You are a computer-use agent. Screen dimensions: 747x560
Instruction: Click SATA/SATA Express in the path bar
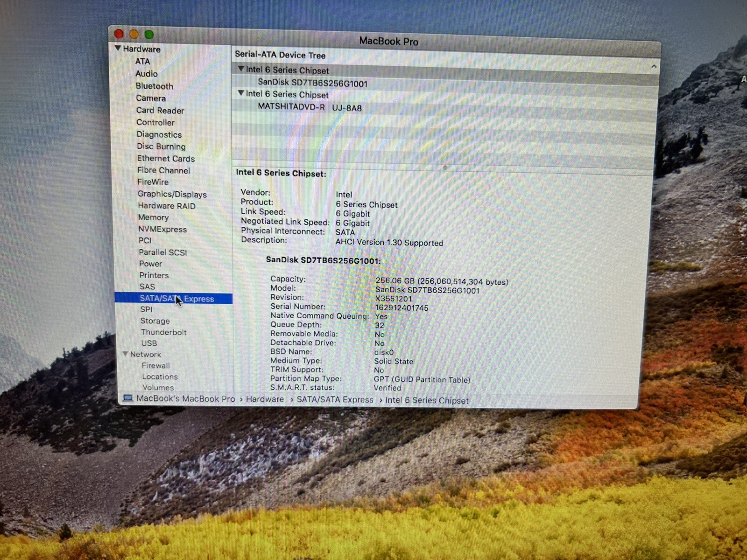click(335, 399)
